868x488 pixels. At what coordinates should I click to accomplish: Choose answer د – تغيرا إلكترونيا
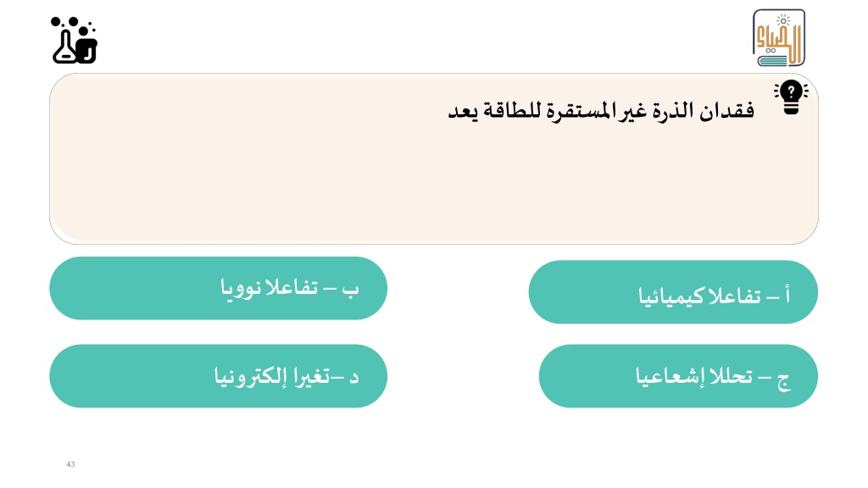coord(218,376)
